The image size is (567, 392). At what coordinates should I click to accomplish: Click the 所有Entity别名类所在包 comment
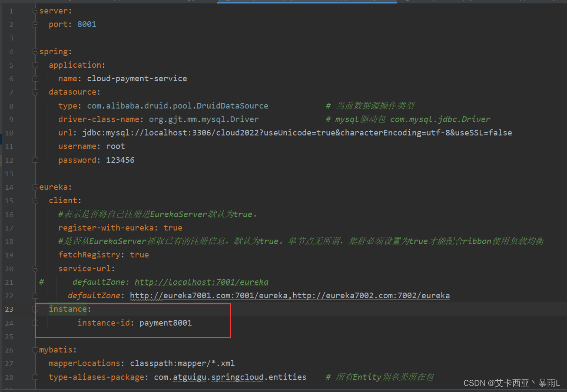coord(380,377)
